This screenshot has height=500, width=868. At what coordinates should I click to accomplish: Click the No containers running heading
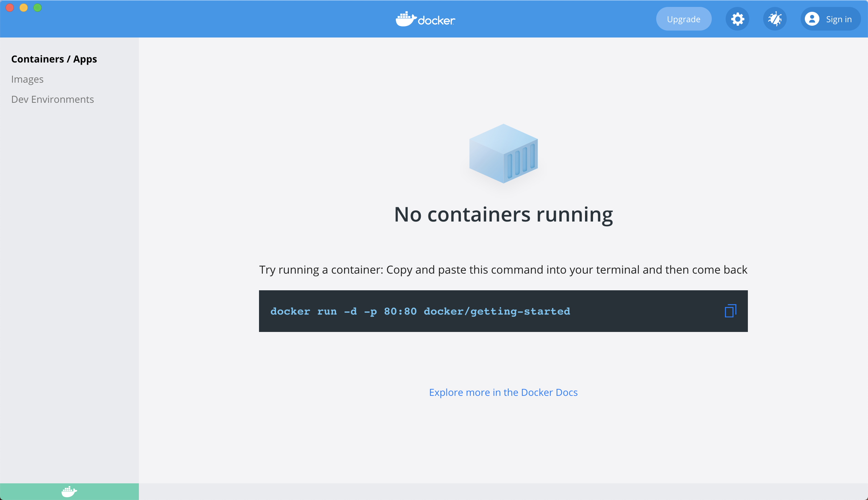pos(503,214)
